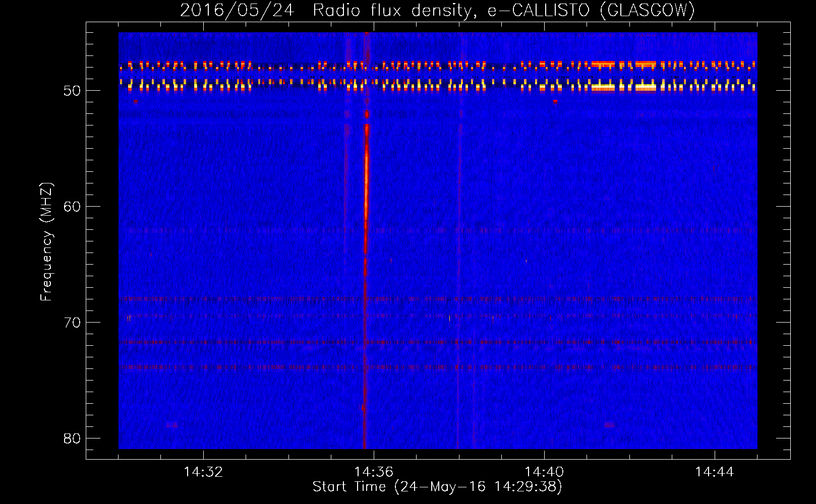816x504 pixels.
Task: Click the 70 frequency tick label
Action: (72, 323)
